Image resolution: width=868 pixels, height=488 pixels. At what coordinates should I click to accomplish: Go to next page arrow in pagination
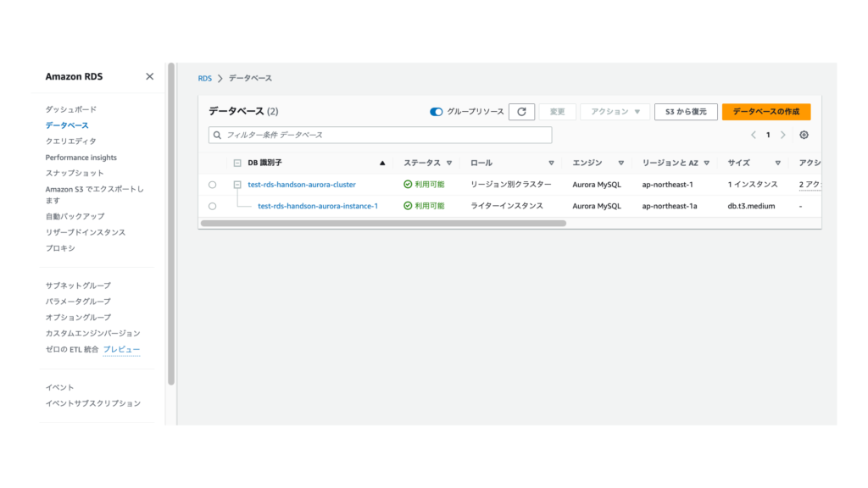pos(783,135)
